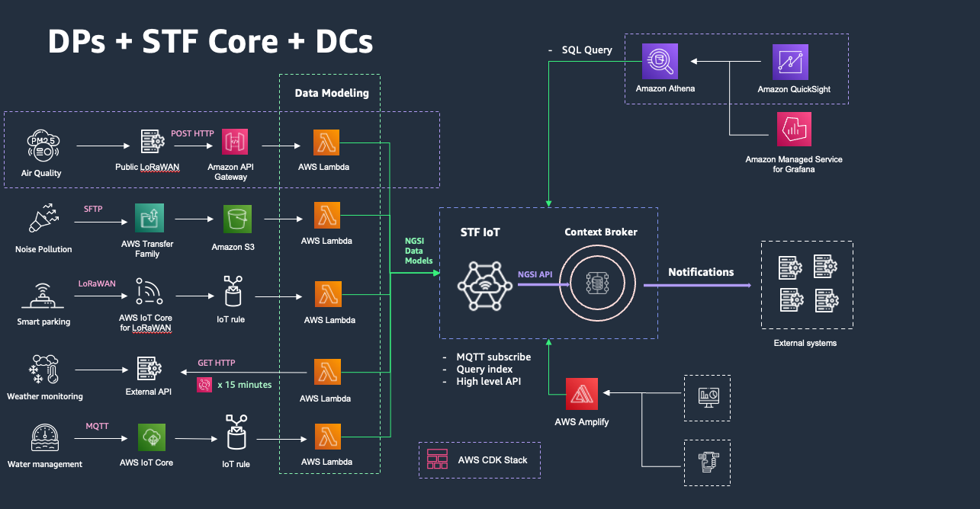Select the "Query index" bullet text

(x=484, y=370)
